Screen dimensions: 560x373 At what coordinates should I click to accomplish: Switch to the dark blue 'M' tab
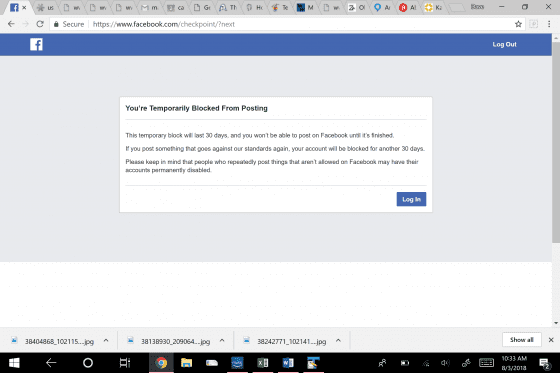[x=306, y=8]
